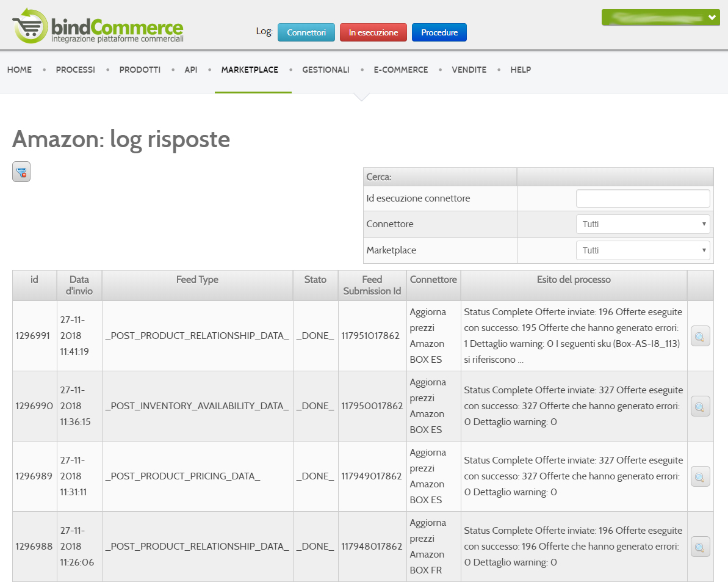The height and width of the screenshot is (582, 728).
Task: Open the E-COMMERCE menu
Action: click(x=401, y=70)
